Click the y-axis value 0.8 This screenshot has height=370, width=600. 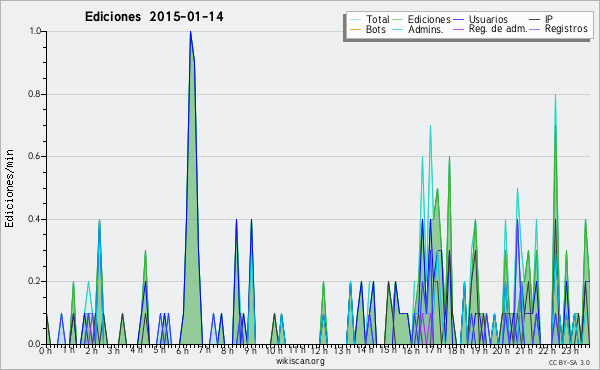(35, 94)
